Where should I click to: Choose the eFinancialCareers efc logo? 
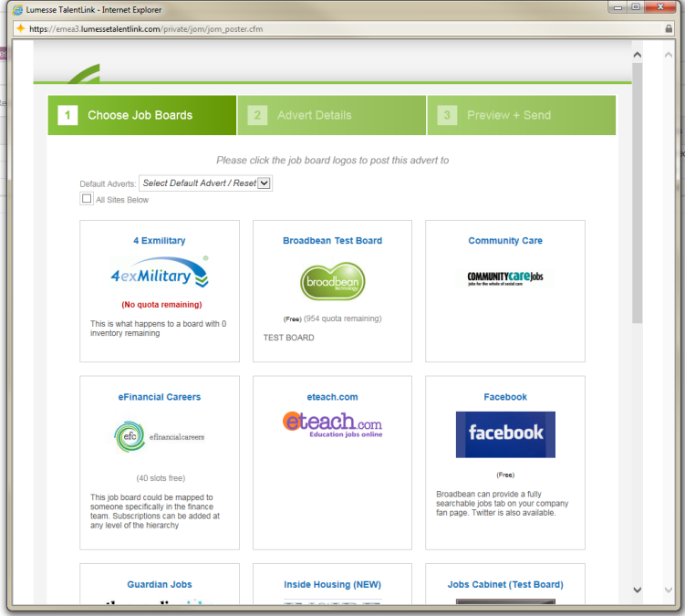160,436
